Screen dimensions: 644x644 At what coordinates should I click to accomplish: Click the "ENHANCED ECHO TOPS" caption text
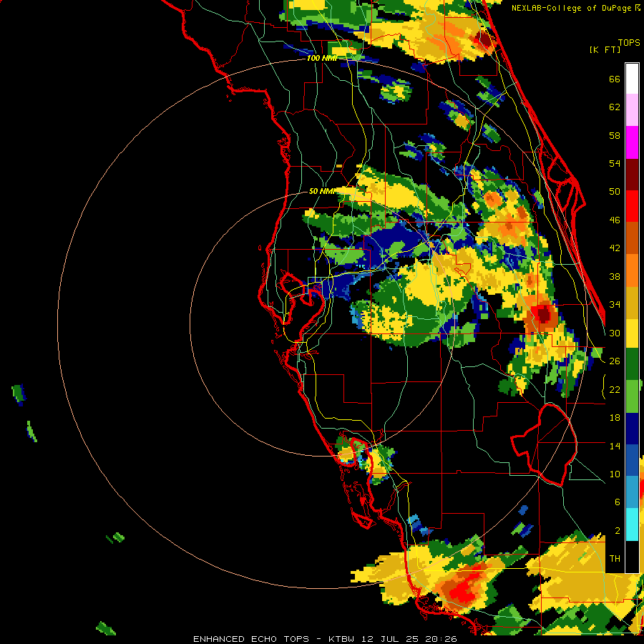251,639
